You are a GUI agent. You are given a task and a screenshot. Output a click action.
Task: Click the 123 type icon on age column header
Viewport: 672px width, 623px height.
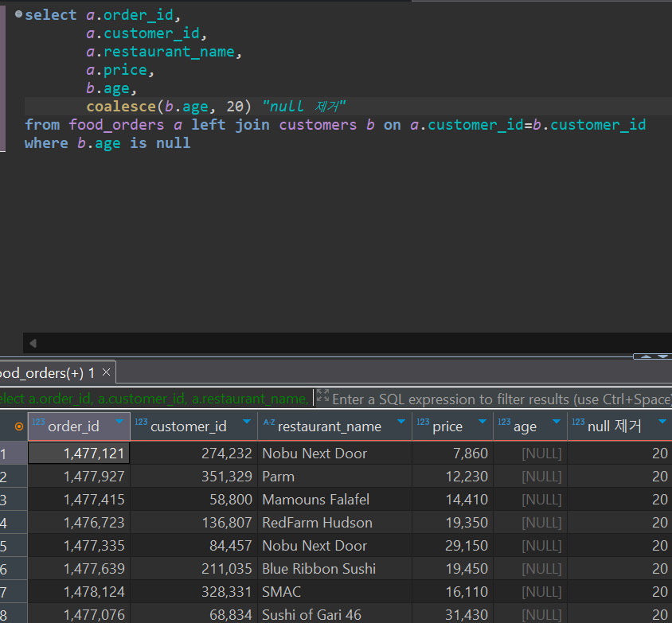[502, 420]
